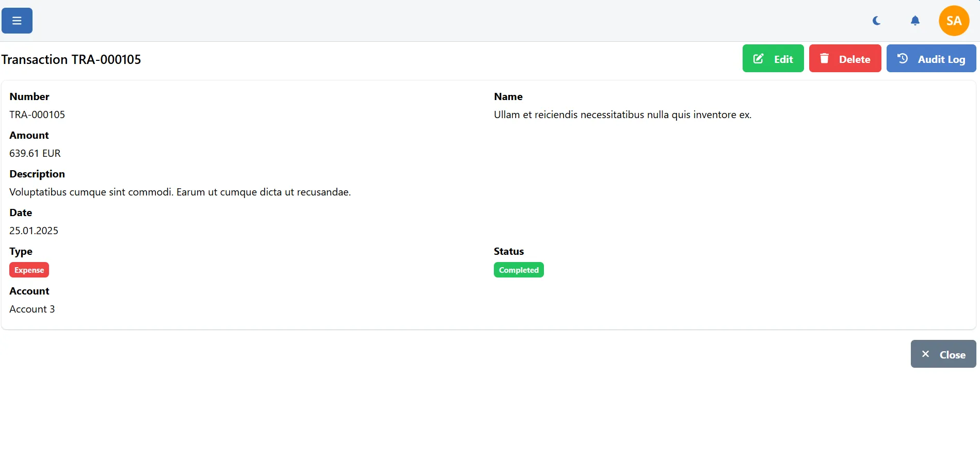This screenshot has width=980, height=474.
Task: Click the Transaction TRA-000105 heading
Action: click(x=71, y=59)
